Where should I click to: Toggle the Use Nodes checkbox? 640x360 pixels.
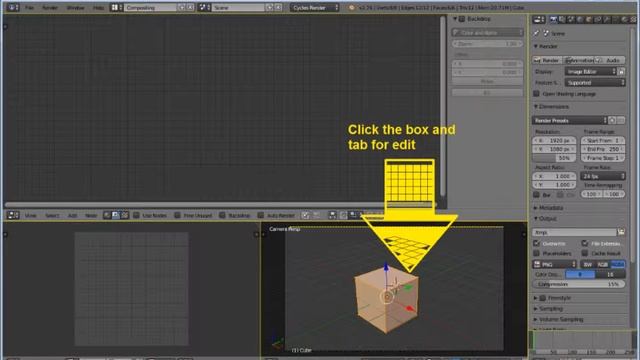tap(136, 215)
